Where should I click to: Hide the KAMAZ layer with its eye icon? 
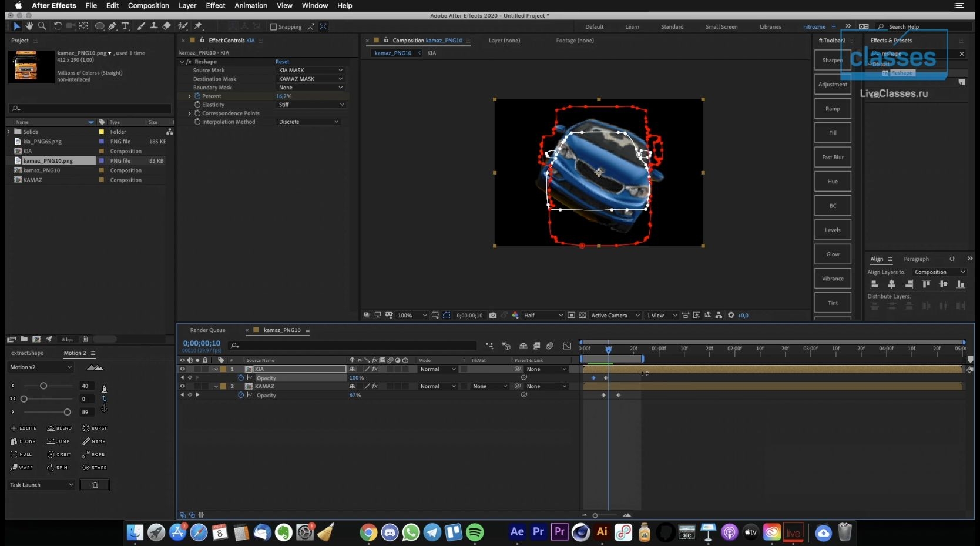pos(182,386)
